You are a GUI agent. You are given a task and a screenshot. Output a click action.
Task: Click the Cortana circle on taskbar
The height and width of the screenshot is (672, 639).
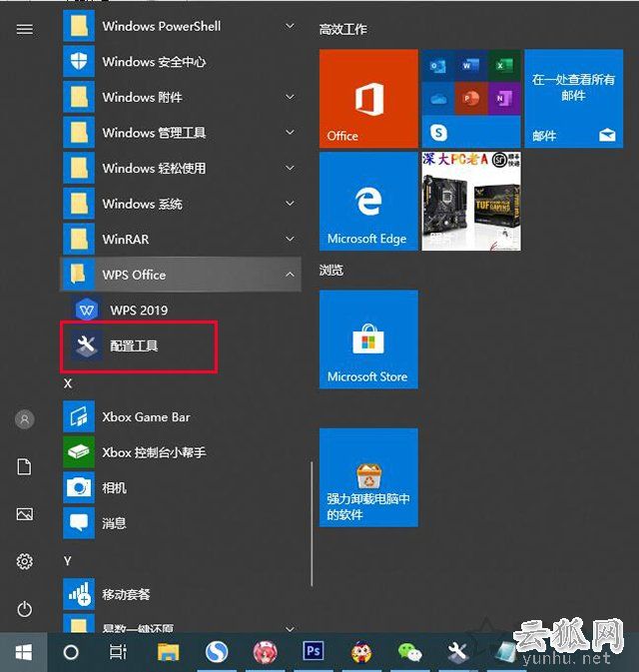point(71,652)
